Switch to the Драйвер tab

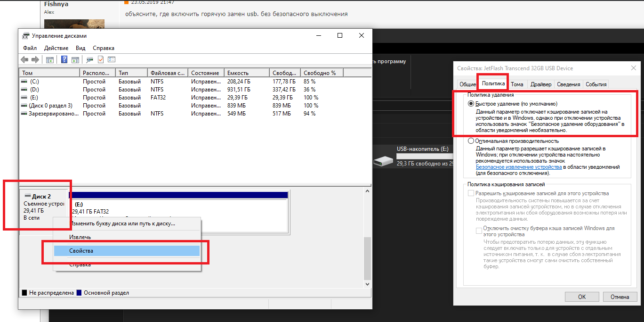[x=541, y=84]
